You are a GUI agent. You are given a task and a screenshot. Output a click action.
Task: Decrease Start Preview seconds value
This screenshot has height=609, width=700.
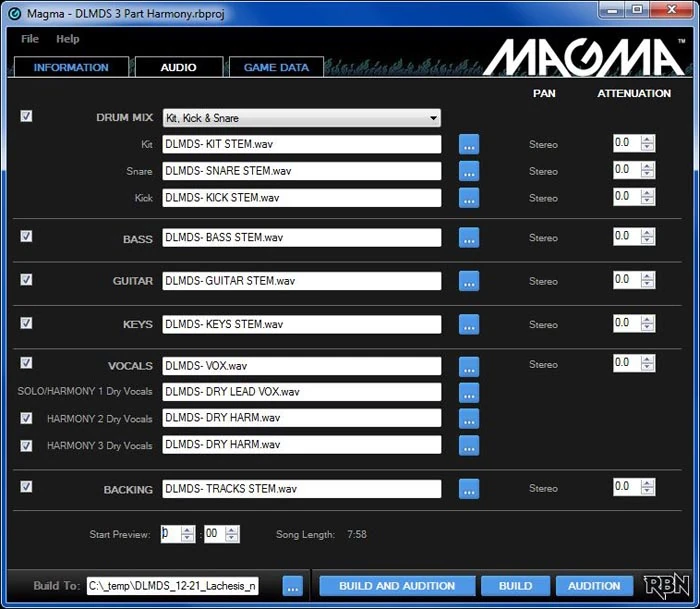point(231,538)
